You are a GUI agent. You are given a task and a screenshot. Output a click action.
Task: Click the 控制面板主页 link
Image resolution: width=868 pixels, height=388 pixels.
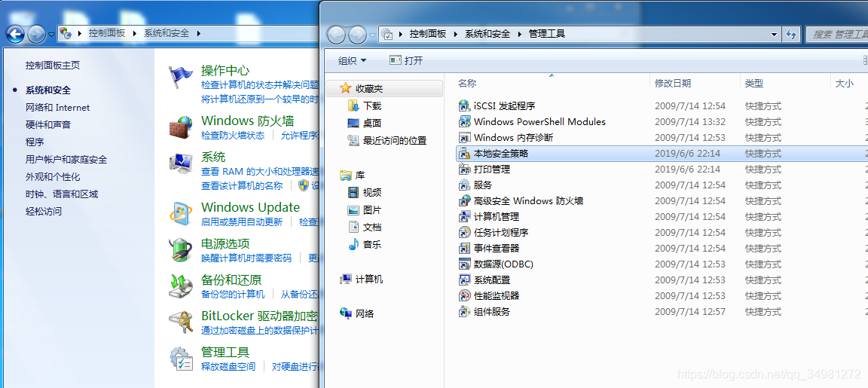(x=53, y=66)
